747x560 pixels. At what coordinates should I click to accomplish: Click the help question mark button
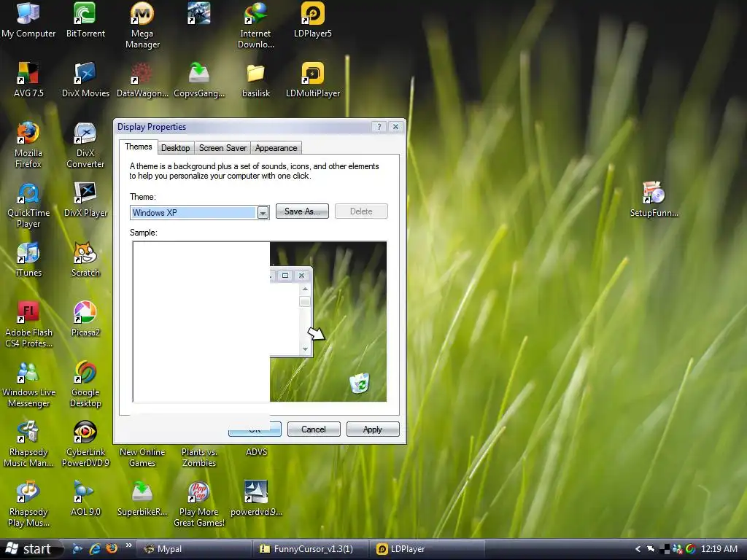pyautogui.click(x=379, y=127)
